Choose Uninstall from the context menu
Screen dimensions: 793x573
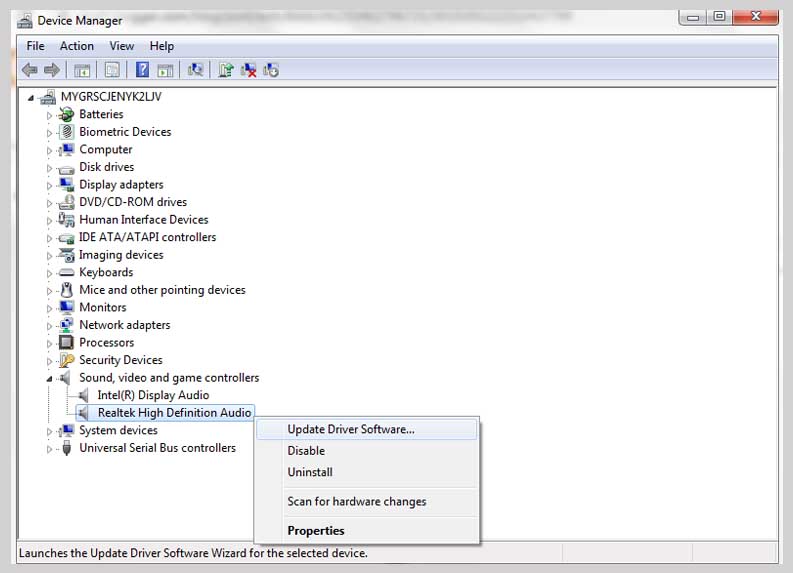pos(367,472)
